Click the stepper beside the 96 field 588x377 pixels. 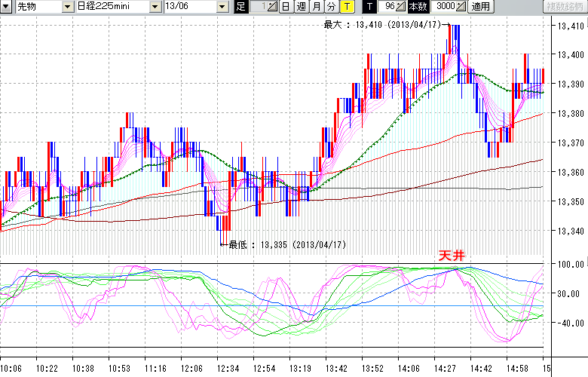click(401, 7)
